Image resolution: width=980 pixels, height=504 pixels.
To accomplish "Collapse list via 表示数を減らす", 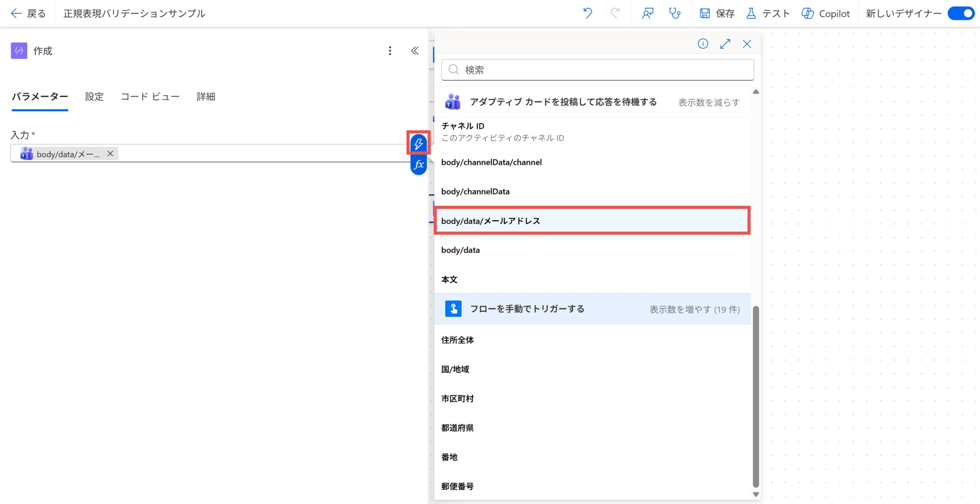I will click(x=709, y=102).
